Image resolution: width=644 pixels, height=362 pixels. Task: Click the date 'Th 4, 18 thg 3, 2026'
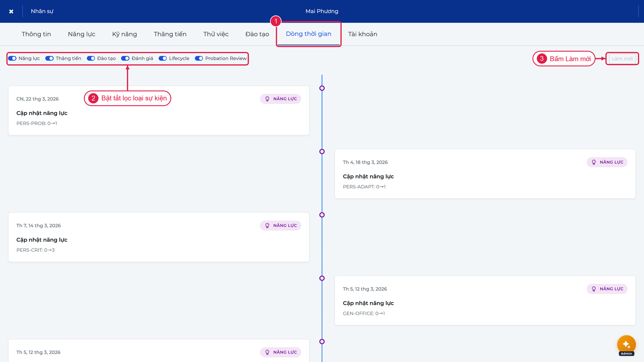[365, 162]
